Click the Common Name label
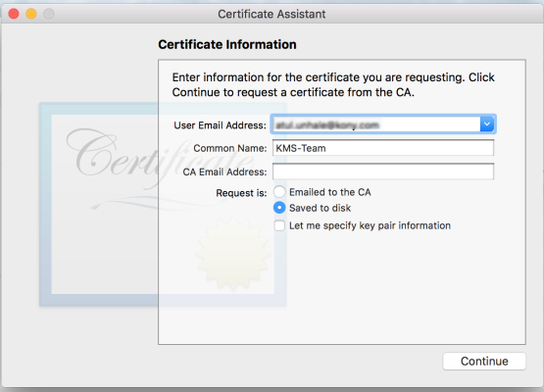Viewport: 544px width, 392px height. [230, 148]
